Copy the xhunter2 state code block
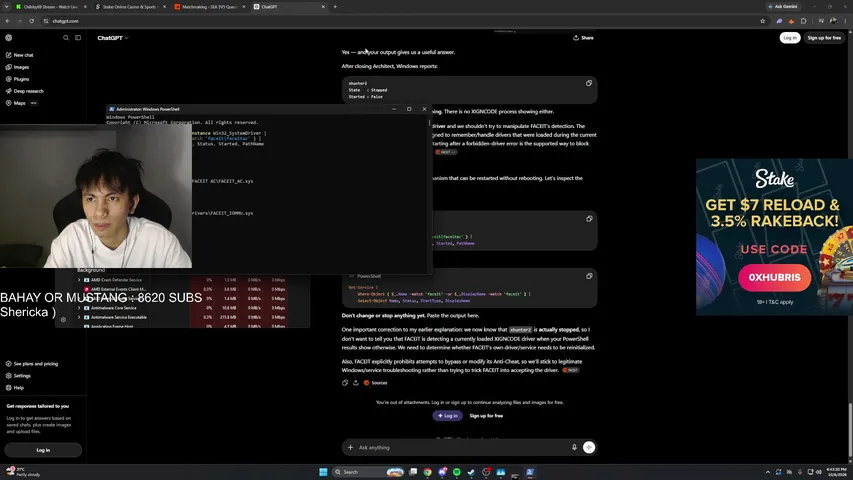853x480 pixels. click(x=589, y=83)
